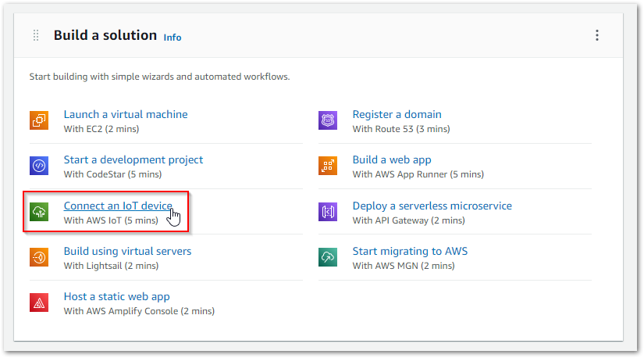This screenshot has height=358, width=644.
Task: Open Host a static web app link
Action: 116,297
